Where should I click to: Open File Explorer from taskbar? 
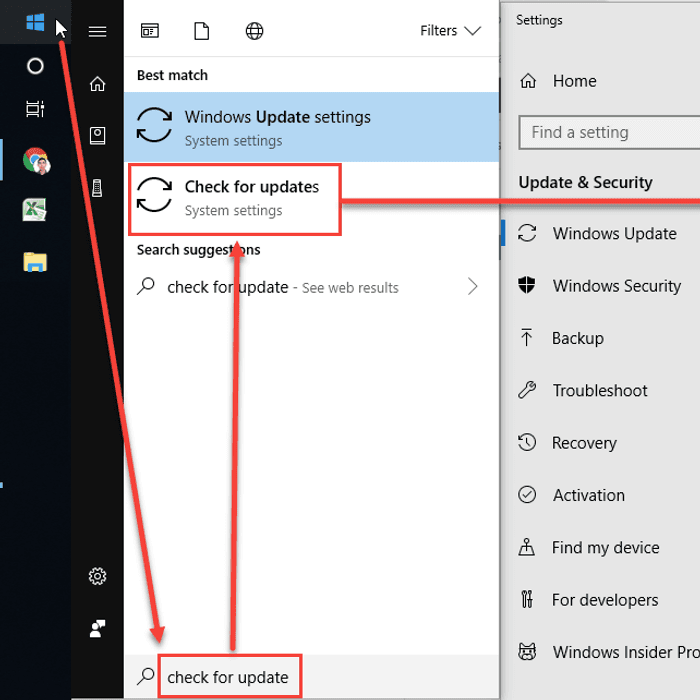tap(35, 262)
